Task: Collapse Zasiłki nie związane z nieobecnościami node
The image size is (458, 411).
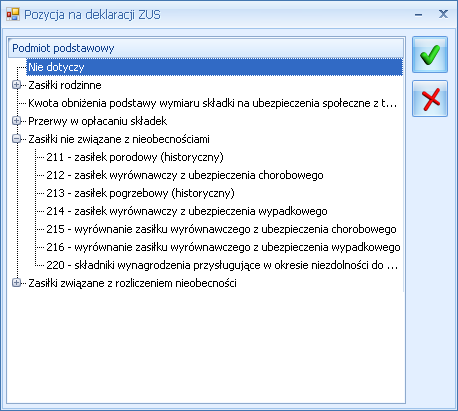Action: tap(16, 139)
